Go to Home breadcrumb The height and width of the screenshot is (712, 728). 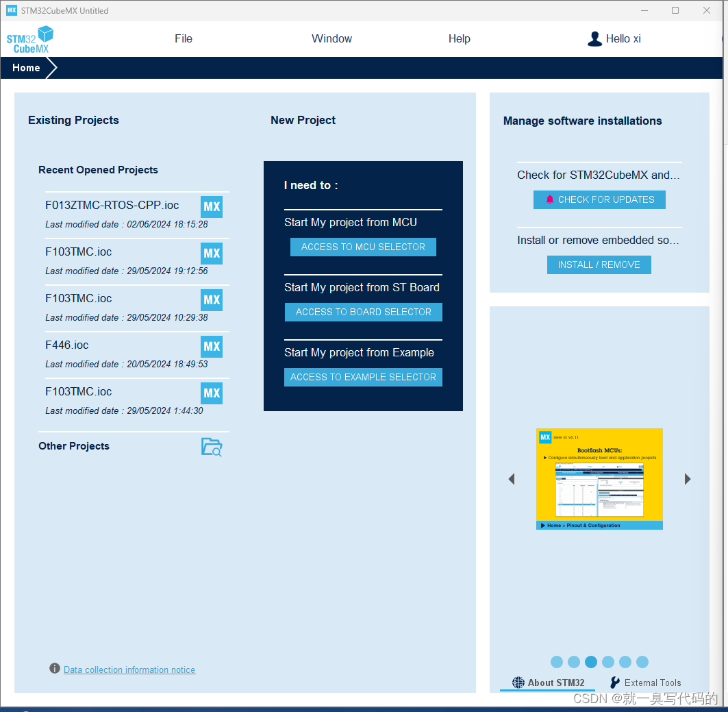point(26,68)
